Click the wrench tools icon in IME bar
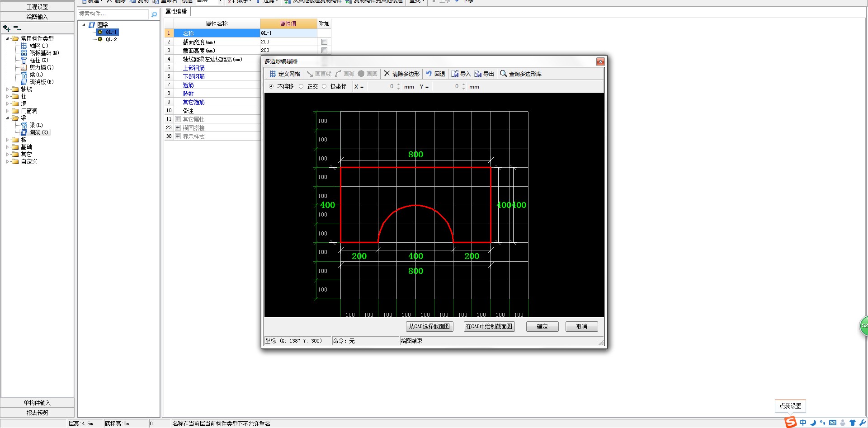Viewport: 868px width, 428px height. click(863, 423)
